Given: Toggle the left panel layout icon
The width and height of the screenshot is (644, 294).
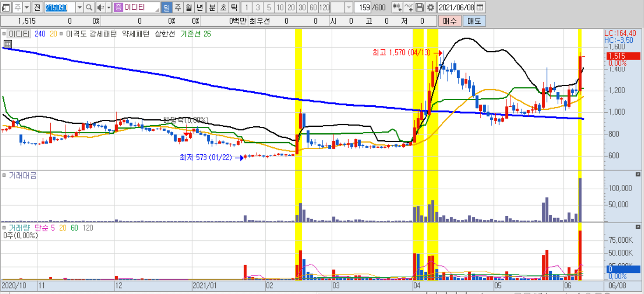Looking at the screenshot, I should 6,7.
